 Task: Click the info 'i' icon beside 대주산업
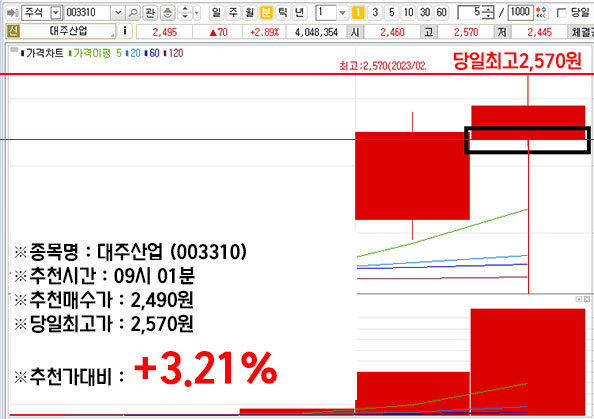click(x=125, y=31)
